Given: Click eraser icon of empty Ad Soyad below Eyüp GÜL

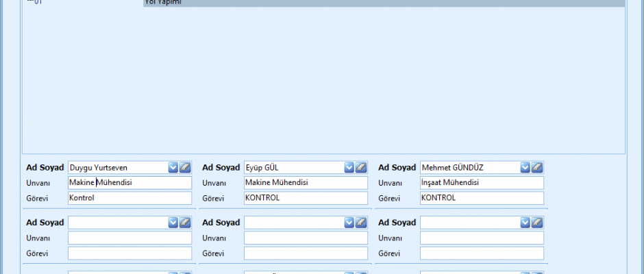Looking at the screenshot, I should tap(361, 223).
